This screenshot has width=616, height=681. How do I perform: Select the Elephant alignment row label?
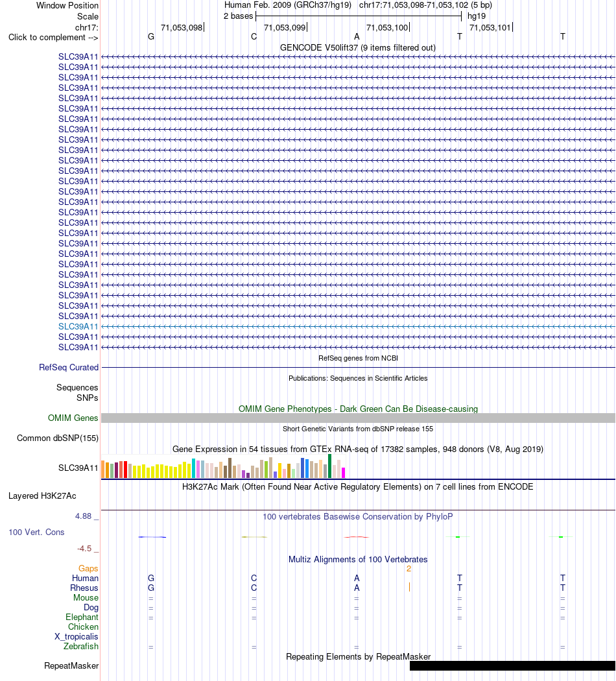[x=82, y=617]
